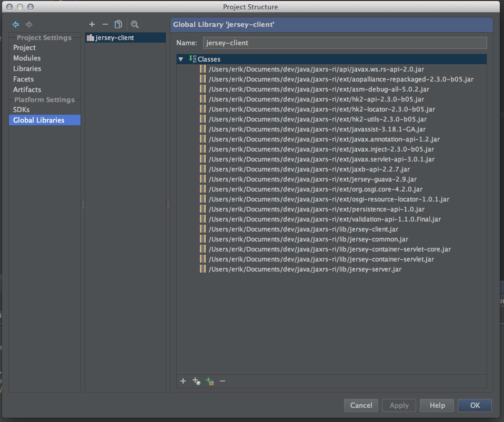Copy the library with the copy icon
504x422 pixels.
click(118, 24)
